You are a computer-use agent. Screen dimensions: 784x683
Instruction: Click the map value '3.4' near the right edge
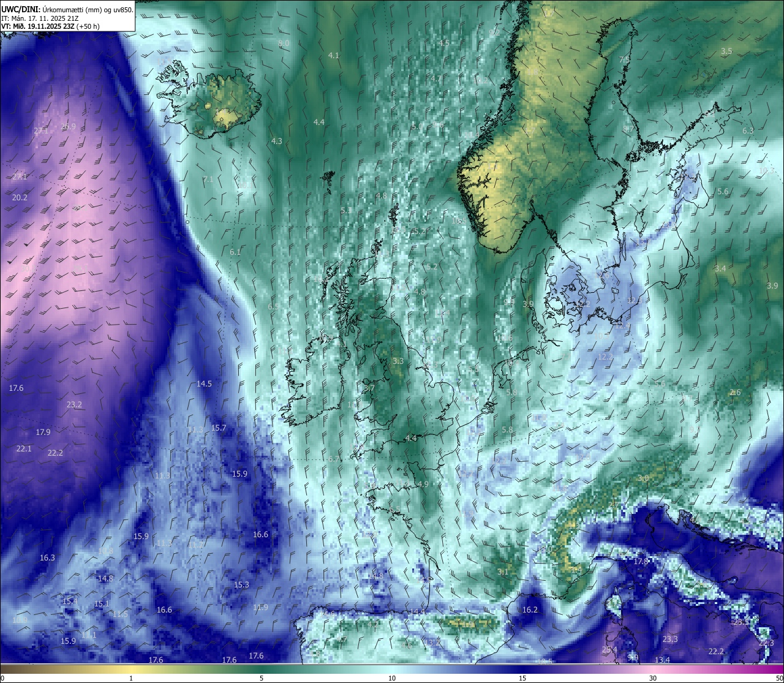720,269
